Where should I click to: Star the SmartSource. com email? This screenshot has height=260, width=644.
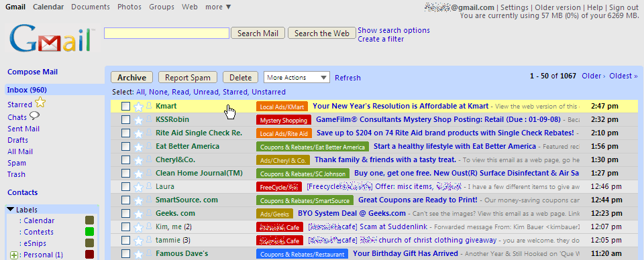click(x=139, y=200)
